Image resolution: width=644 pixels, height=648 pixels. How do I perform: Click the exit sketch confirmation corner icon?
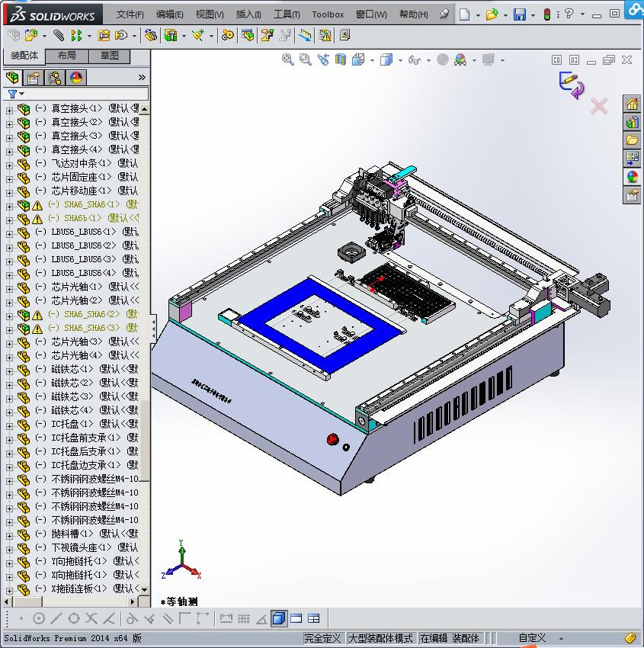tap(572, 85)
